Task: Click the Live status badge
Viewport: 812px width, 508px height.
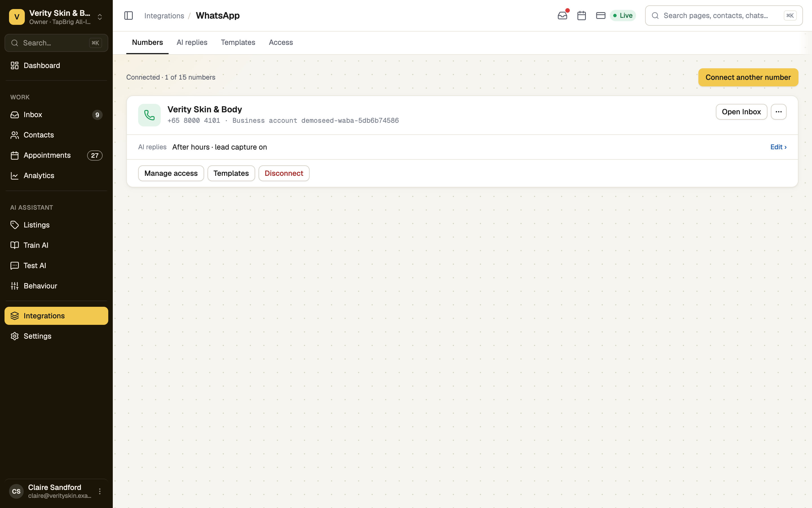Action: tap(623, 16)
